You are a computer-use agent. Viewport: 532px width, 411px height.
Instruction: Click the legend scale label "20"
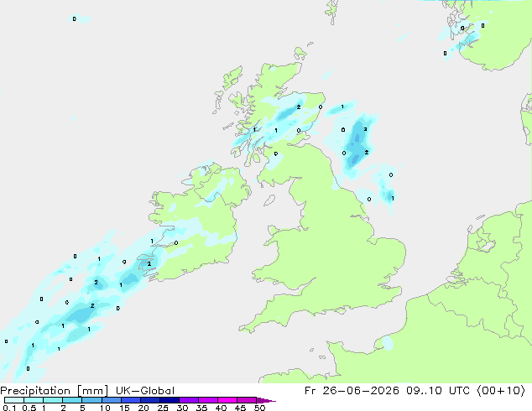[143, 408]
